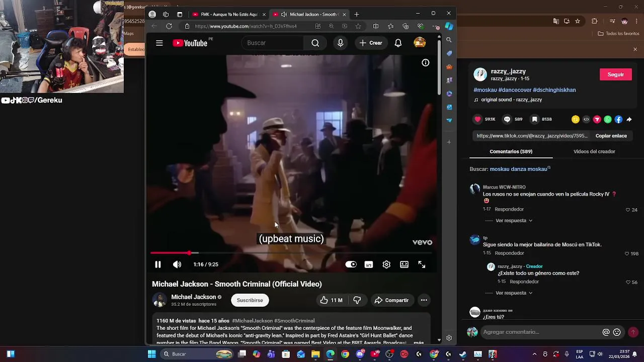Open Edge tab actions menu

(180, 14)
